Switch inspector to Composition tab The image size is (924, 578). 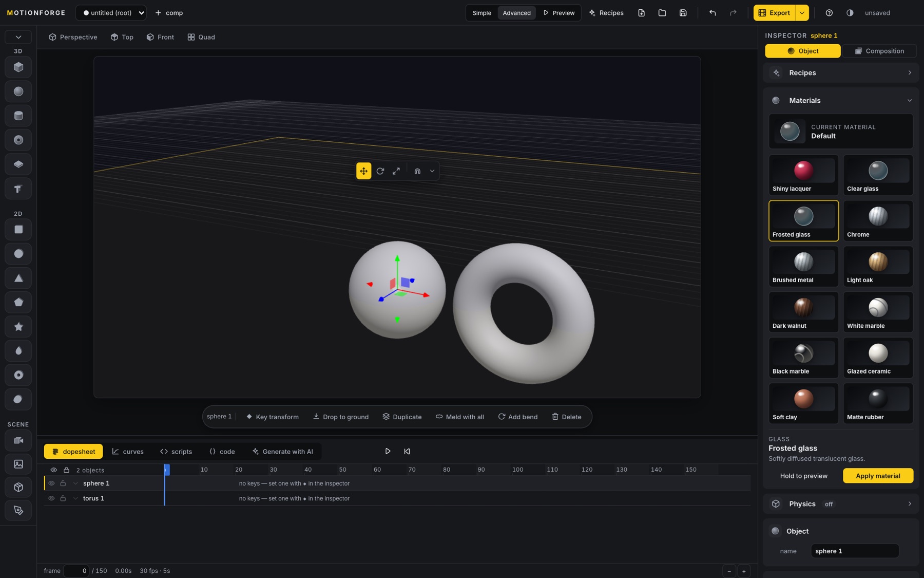pyautogui.click(x=879, y=51)
